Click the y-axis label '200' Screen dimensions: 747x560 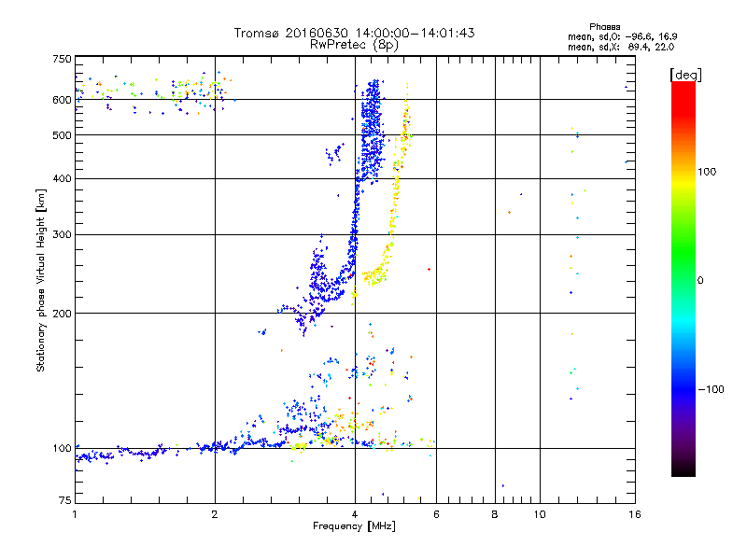pos(62,314)
